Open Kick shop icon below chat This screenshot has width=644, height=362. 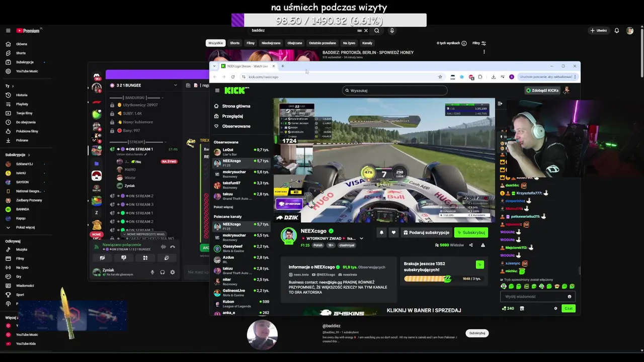point(522,308)
